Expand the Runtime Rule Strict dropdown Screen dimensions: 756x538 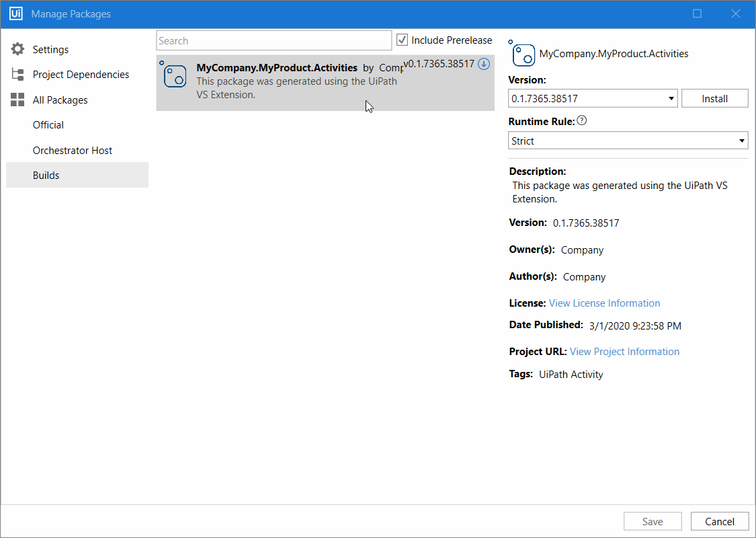point(628,141)
